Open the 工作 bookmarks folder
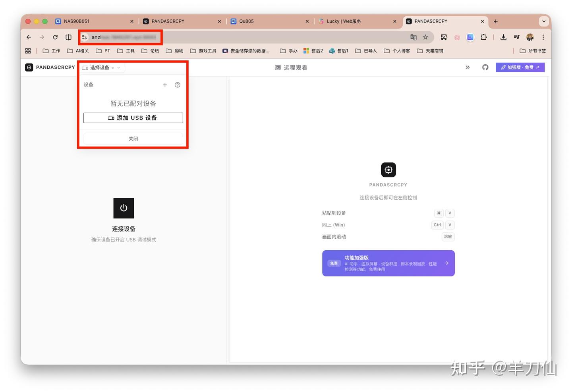 (51, 51)
